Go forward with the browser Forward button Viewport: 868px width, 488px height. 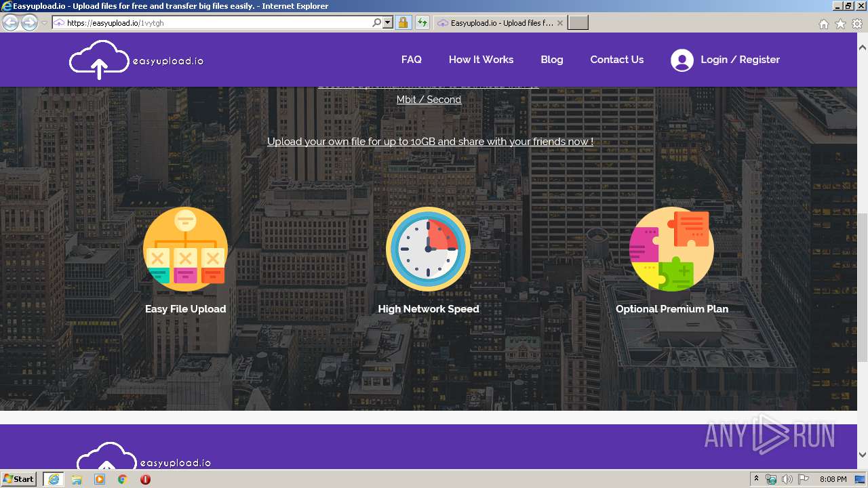pos(29,23)
